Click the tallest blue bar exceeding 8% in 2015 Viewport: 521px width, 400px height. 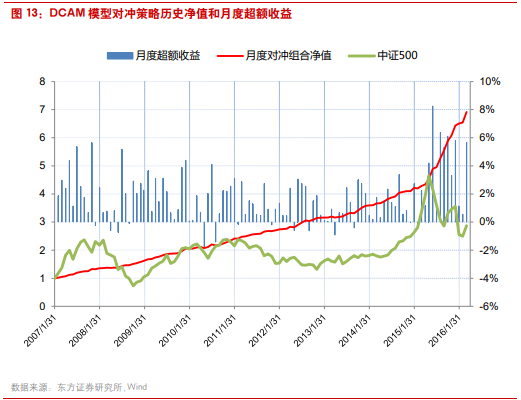433,164
